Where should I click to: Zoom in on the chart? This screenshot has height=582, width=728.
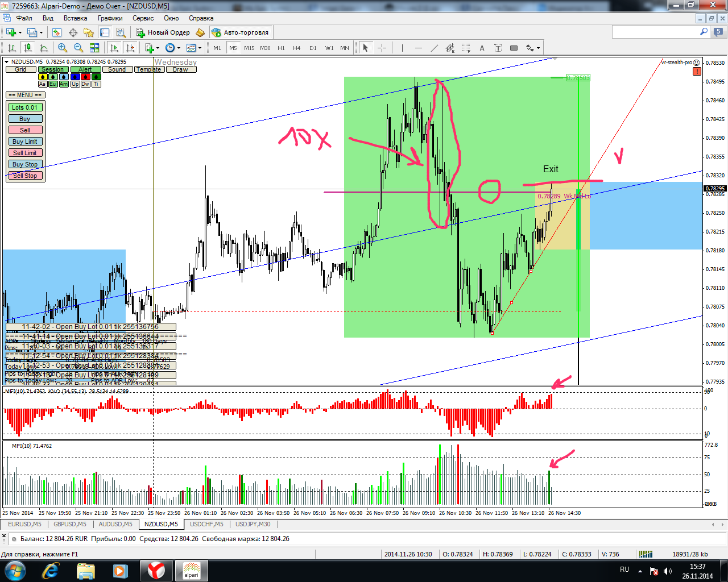coord(63,48)
